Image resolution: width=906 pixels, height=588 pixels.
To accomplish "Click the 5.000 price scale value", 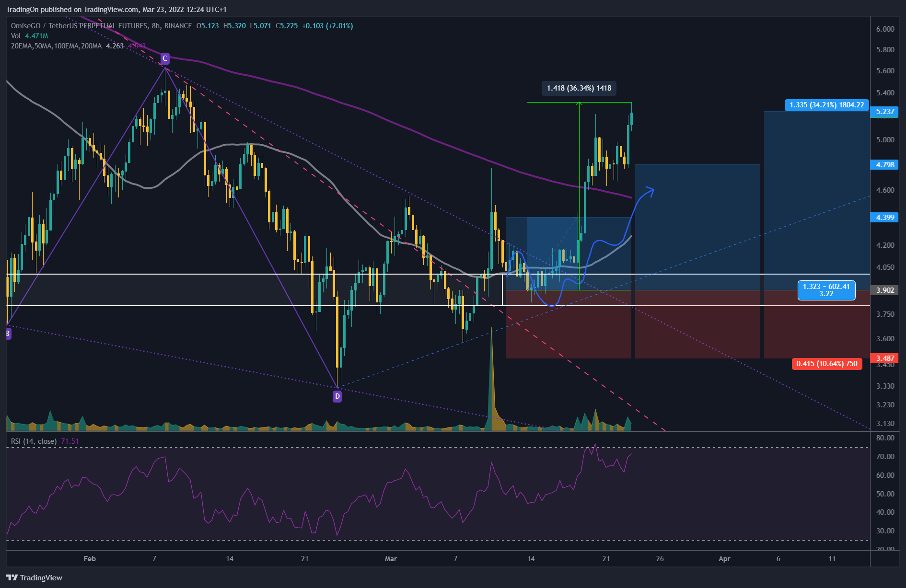I will coord(885,140).
